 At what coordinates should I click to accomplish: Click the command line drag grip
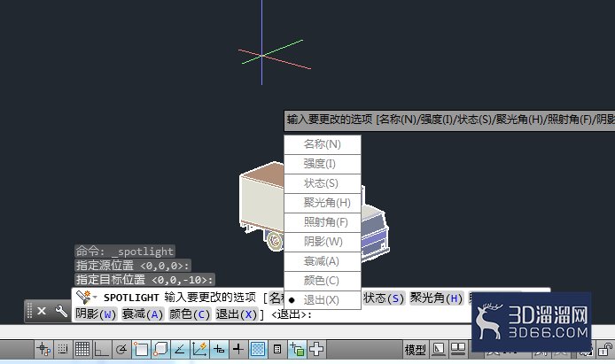[x=29, y=311]
